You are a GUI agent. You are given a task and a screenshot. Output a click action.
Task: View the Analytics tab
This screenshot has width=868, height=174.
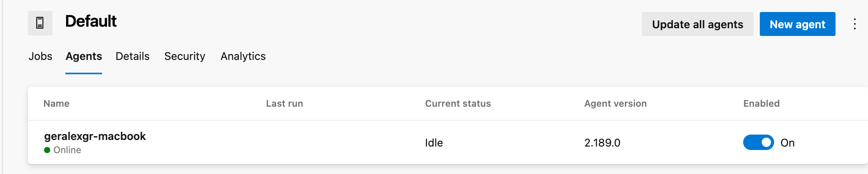(243, 56)
